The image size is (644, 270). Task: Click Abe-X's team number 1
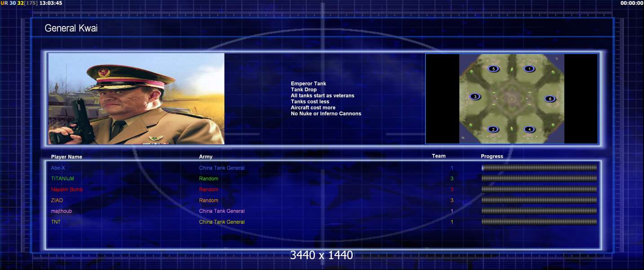click(452, 168)
